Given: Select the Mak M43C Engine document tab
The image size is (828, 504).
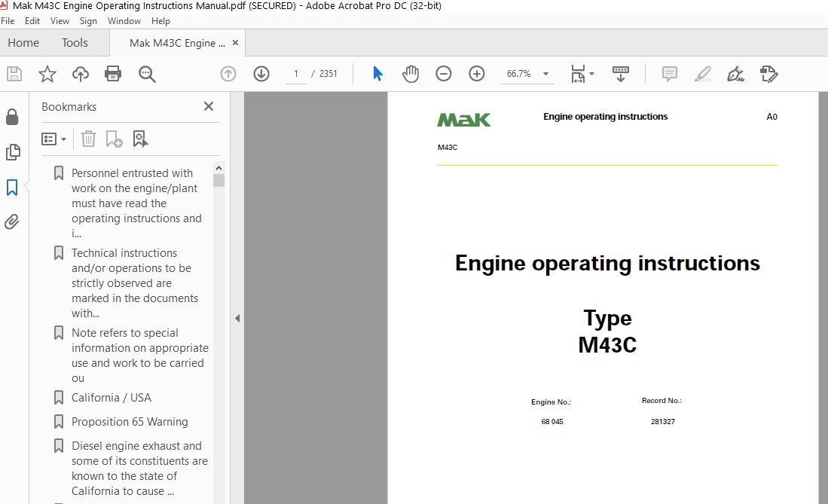Looking at the screenshot, I should [177, 44].
